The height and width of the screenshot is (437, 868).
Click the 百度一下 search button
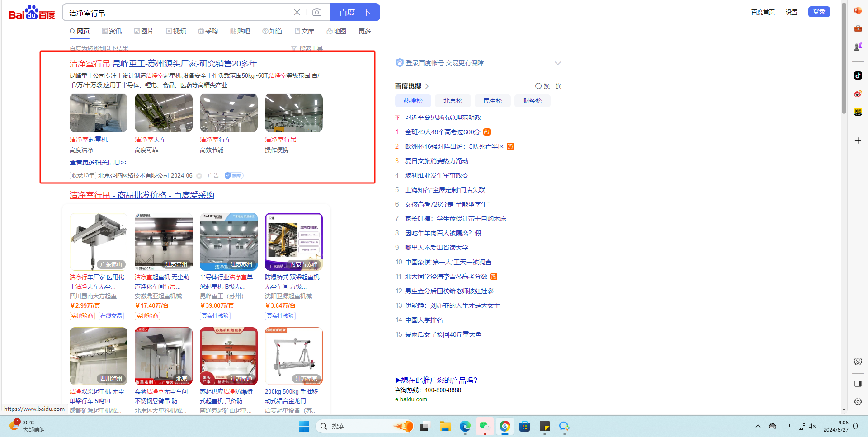355,12
